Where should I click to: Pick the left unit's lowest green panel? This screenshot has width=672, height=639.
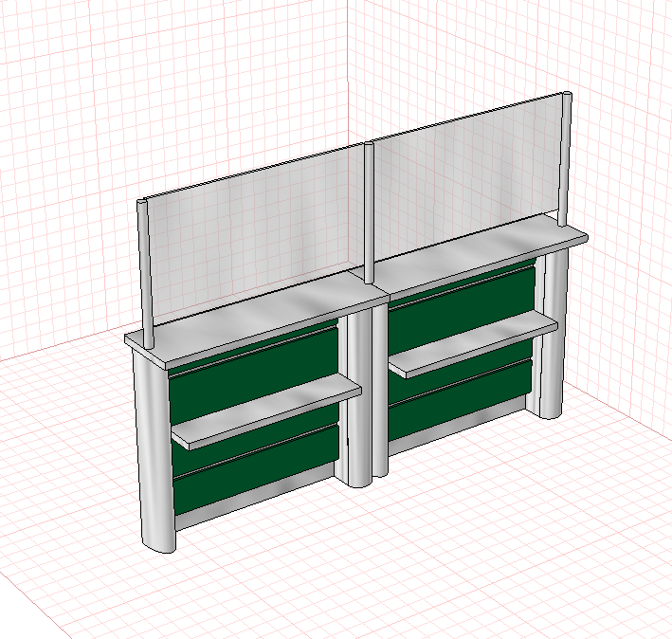point(256,469)
